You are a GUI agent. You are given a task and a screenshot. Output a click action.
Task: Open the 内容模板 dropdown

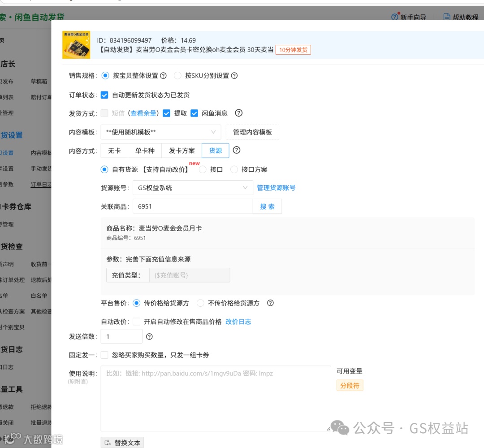coord(161,132)
